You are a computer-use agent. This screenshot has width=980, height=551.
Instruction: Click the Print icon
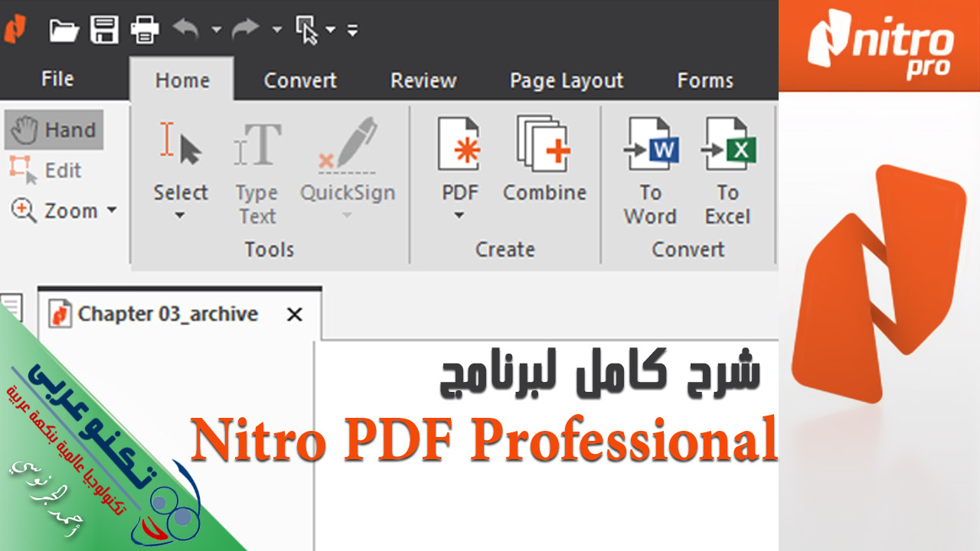pos(145,31)
